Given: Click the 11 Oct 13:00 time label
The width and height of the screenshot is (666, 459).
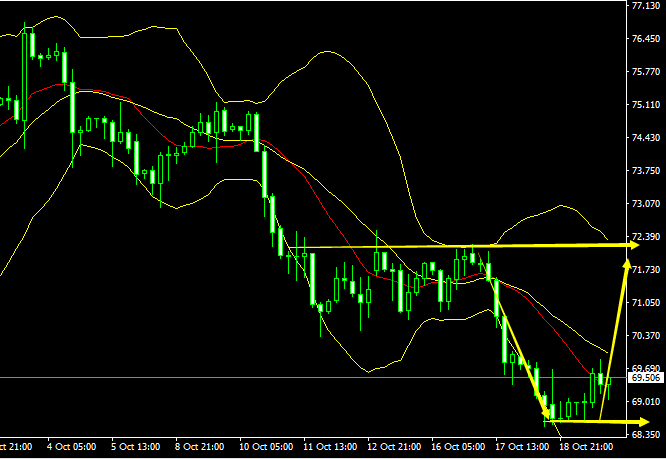Looking at the screenshot, I should pyautogui.click(x=330, y=447).
